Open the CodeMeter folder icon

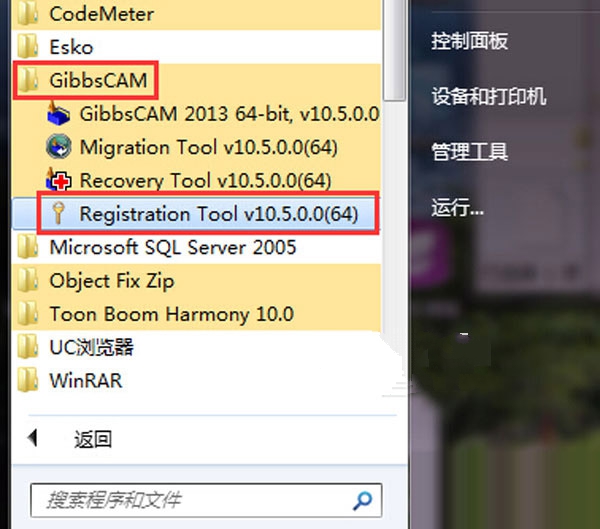tap(28, 14)
